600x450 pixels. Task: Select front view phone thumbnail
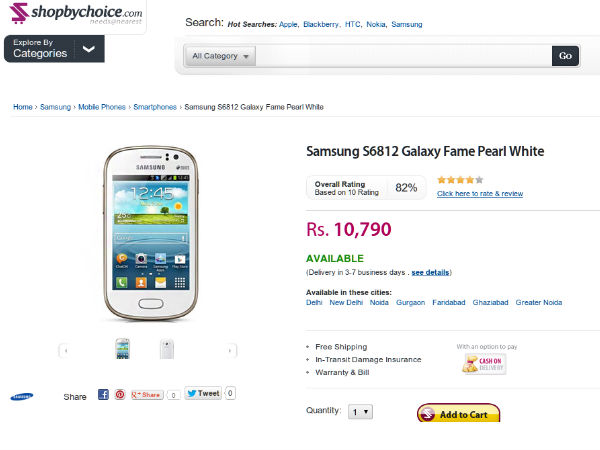click(123, 349)
